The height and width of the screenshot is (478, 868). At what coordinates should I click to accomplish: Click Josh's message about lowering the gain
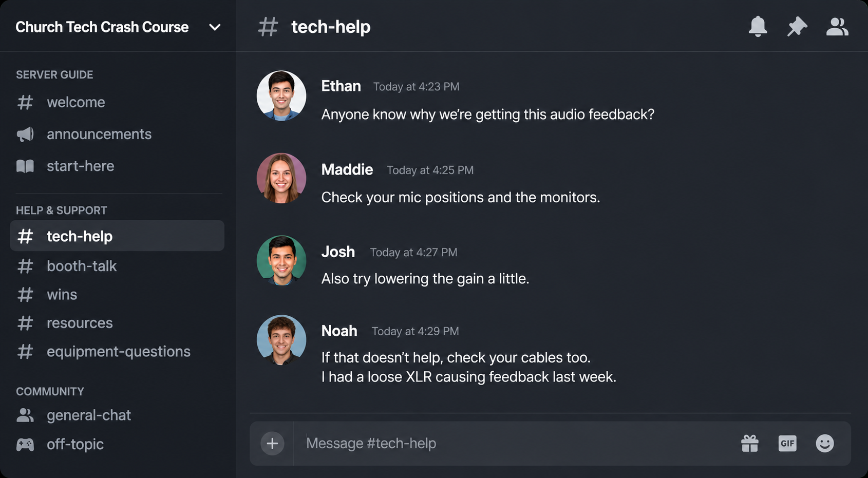tap(425, 278)
